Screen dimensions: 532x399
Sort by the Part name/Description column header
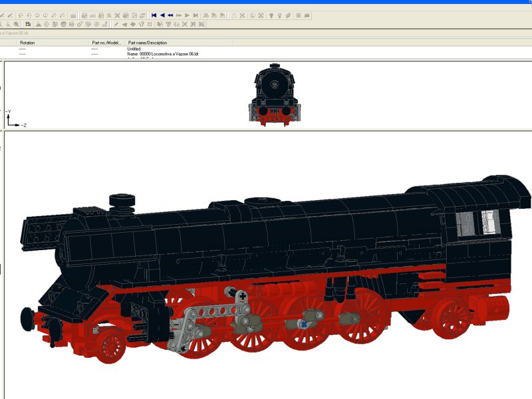146,42
